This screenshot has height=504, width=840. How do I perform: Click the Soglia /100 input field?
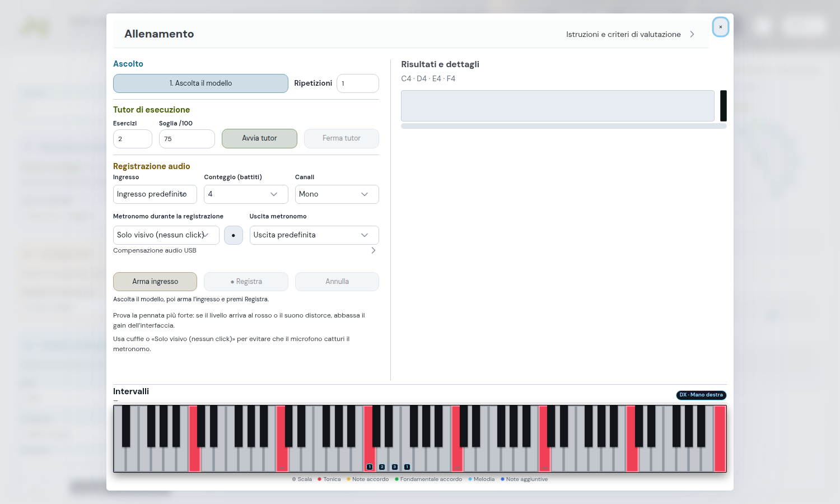187,139
